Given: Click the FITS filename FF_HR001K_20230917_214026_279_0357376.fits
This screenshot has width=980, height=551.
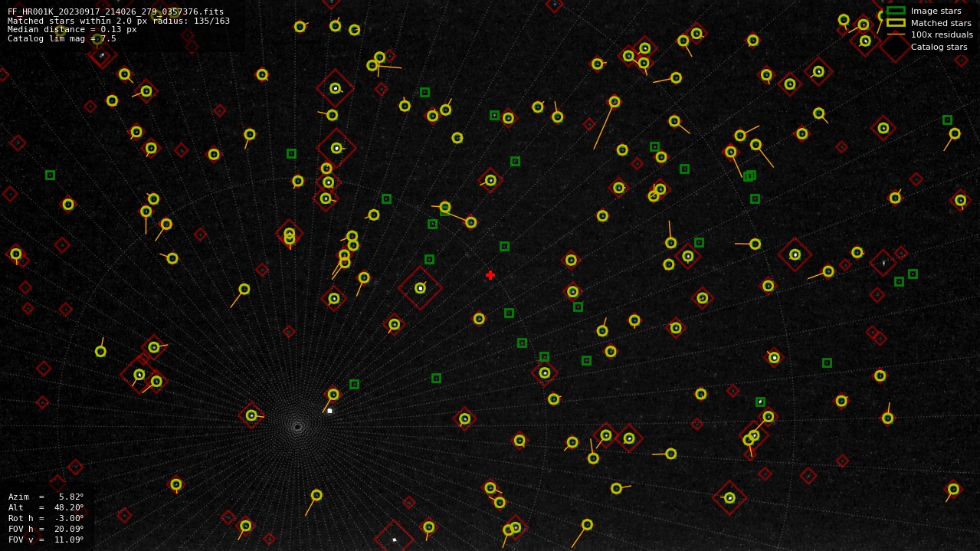Looking at the screenshot, I should 116,11.
